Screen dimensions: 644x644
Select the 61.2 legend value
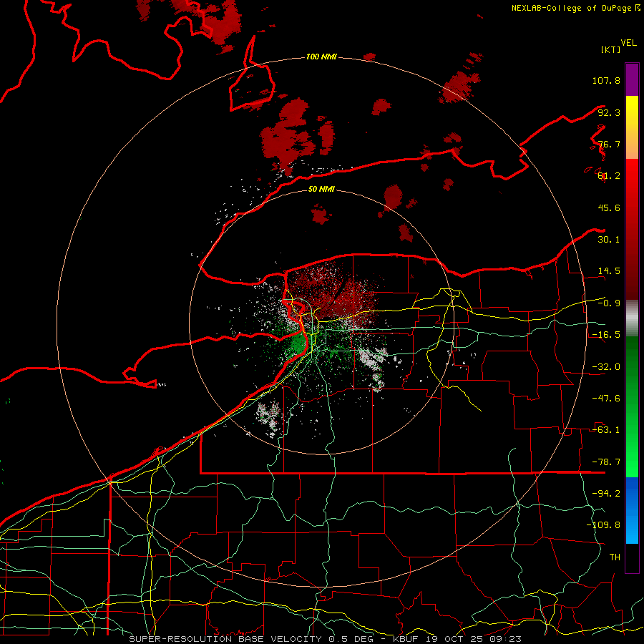click(x=609, y=176)
